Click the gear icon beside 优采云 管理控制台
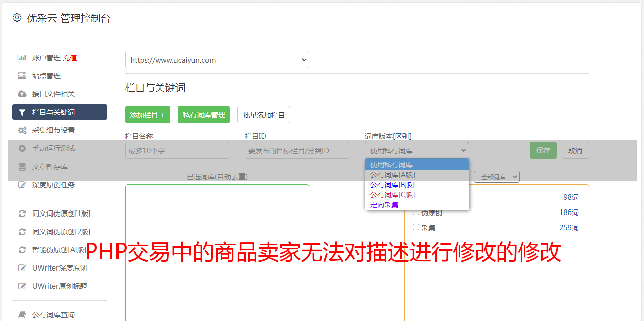 pos(17,18)
